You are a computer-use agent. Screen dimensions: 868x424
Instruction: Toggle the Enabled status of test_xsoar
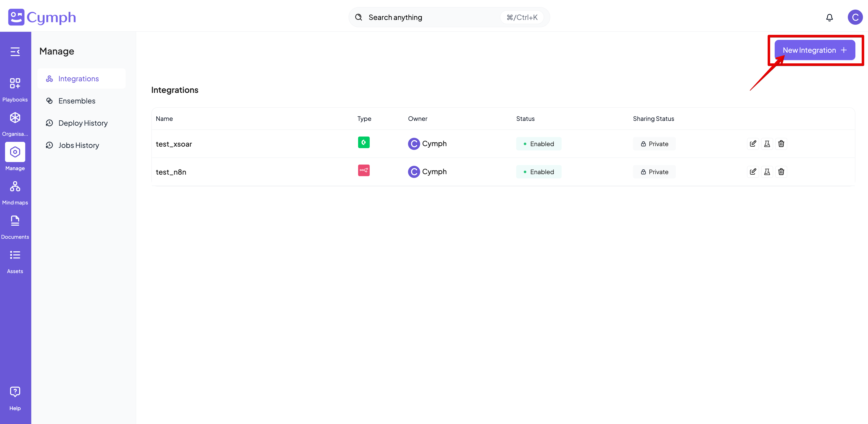538,144
